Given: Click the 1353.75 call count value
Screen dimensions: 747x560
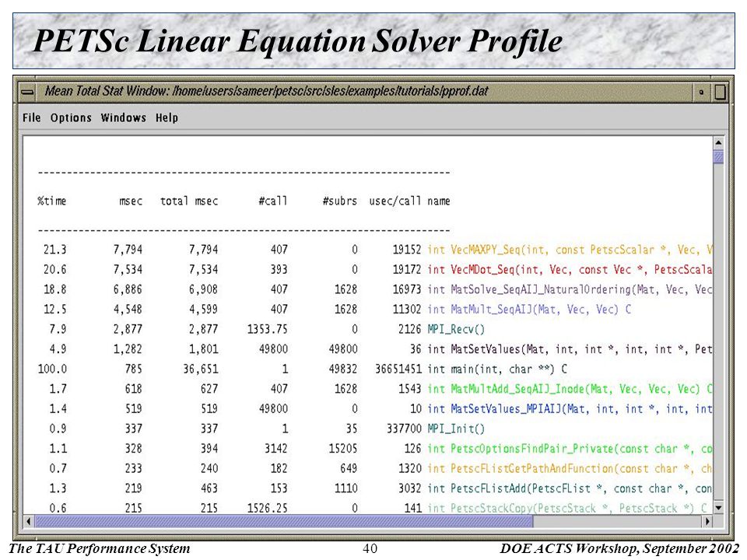Looking at the screenshot, I should 267,330.
